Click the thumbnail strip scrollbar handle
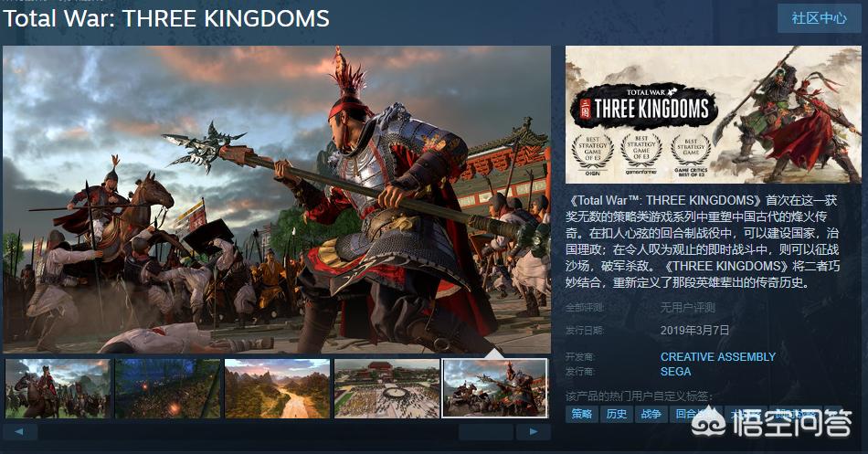The image size is (868, 454). [x=485, y=431]
